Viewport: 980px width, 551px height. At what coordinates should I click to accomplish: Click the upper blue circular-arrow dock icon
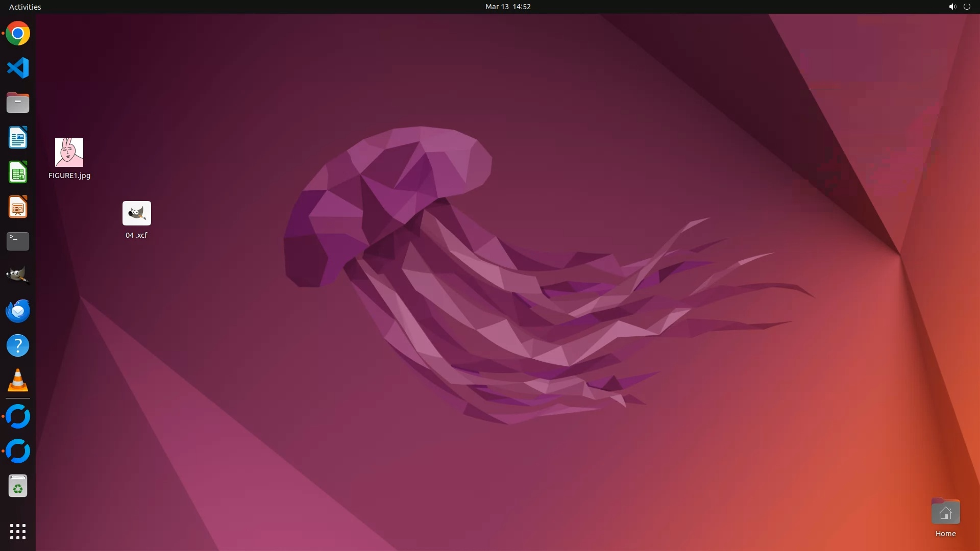click(x=18, y=416)
